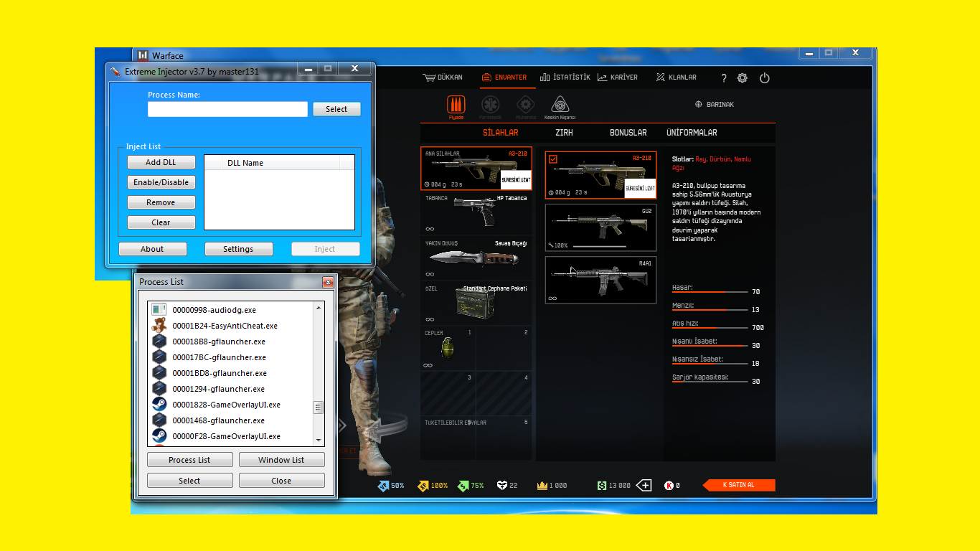
Task: Toggle the A3-210 equipped checkbox
Action: 552,159
